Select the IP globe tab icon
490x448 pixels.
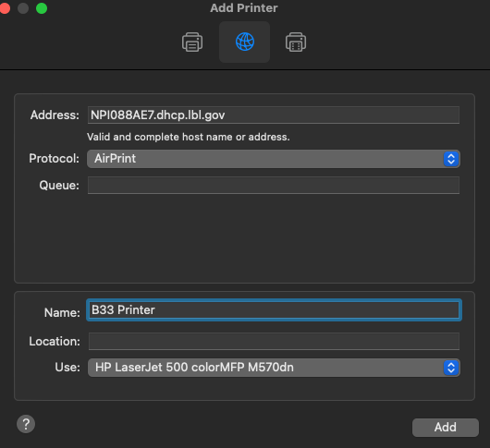pos(245,42)
